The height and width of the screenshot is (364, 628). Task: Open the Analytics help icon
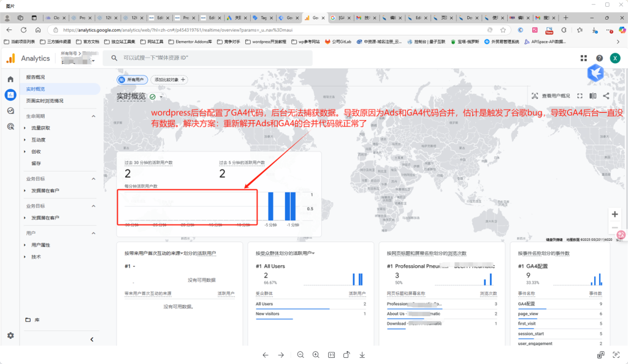[599, 58]
